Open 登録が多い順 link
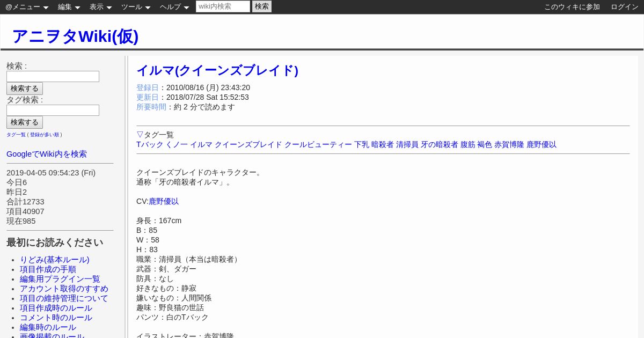Screen dimensions: 644x338 click(45, 135)
